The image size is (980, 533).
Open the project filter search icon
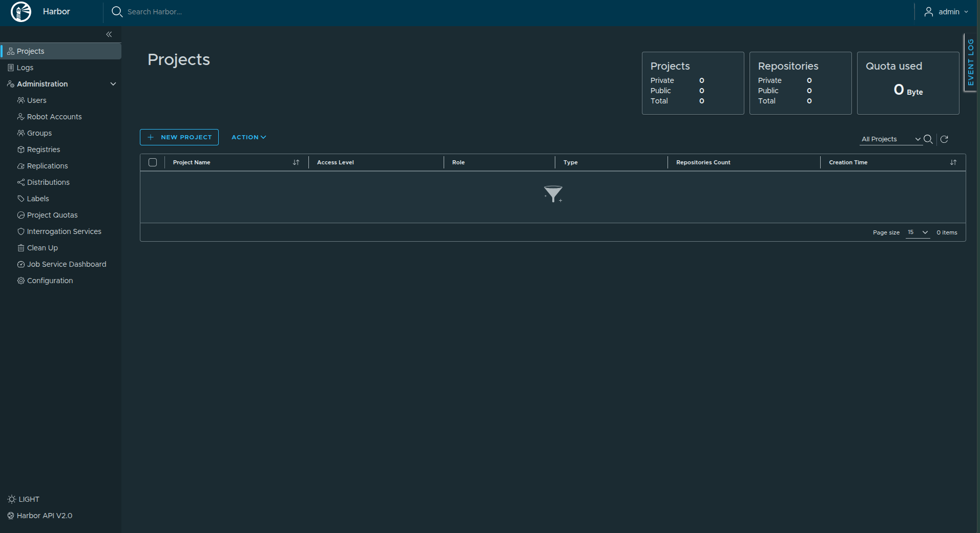[928, 139]
